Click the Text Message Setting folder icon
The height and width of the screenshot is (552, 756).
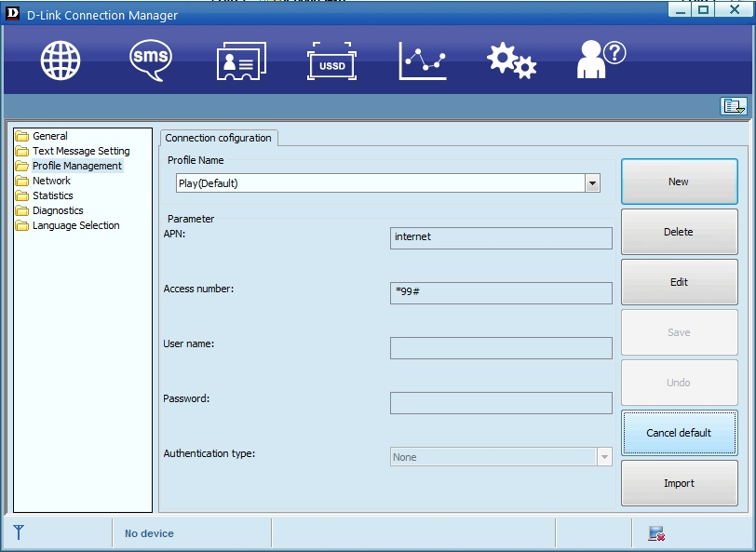tap(21, 152)
